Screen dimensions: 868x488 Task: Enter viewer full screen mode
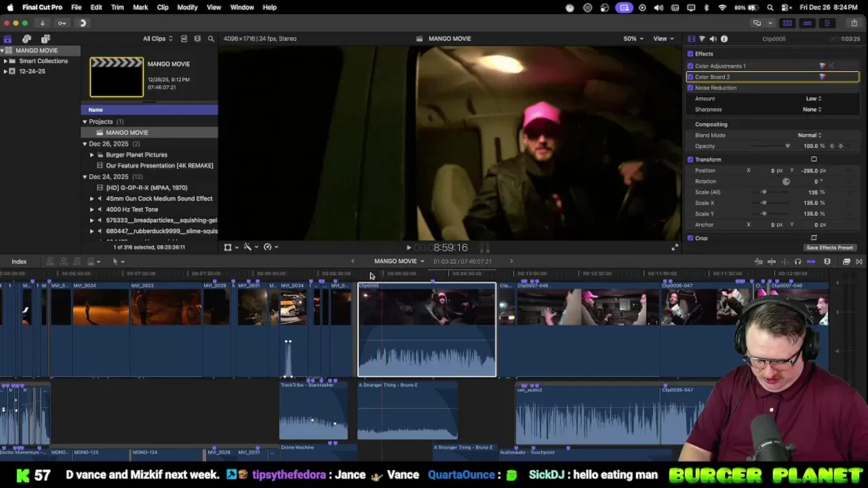click(674, 247)
